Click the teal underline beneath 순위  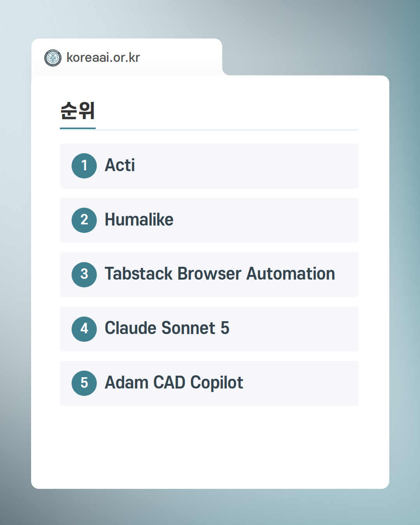(x=78, y=128)
